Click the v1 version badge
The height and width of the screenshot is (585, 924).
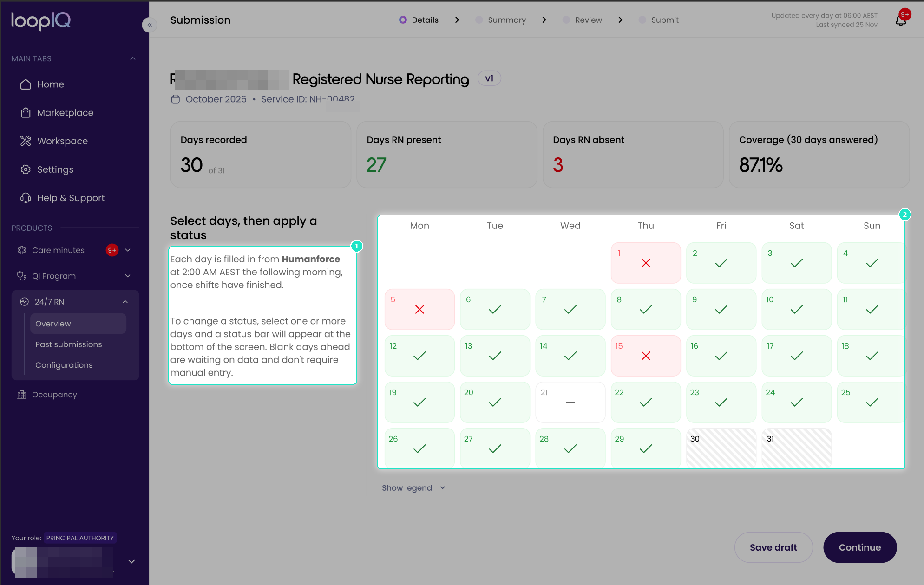489,78
